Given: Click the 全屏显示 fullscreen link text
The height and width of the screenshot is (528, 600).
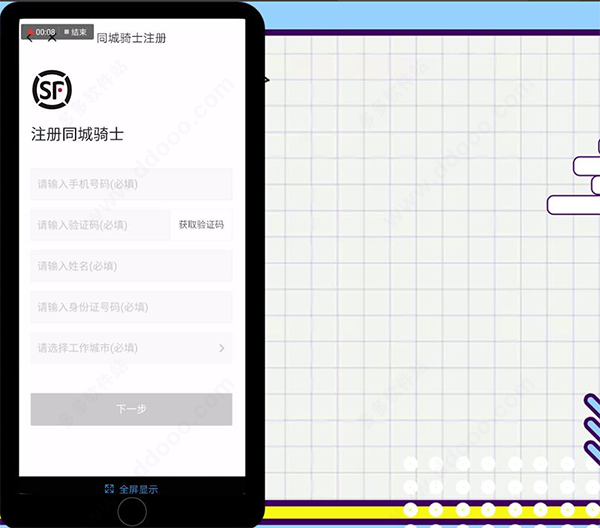Looking at the screenshot, I should tap(139, 489).
